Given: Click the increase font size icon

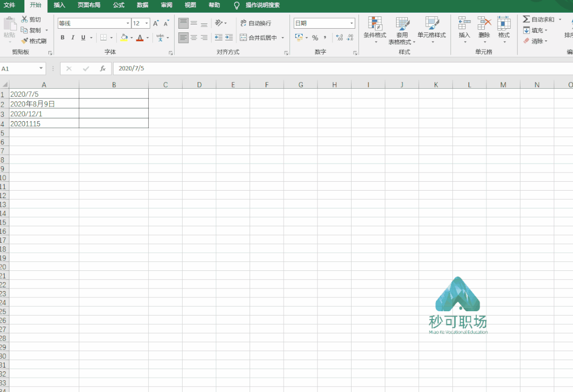Looking at the screenshot, I should (x=156, y=23).
